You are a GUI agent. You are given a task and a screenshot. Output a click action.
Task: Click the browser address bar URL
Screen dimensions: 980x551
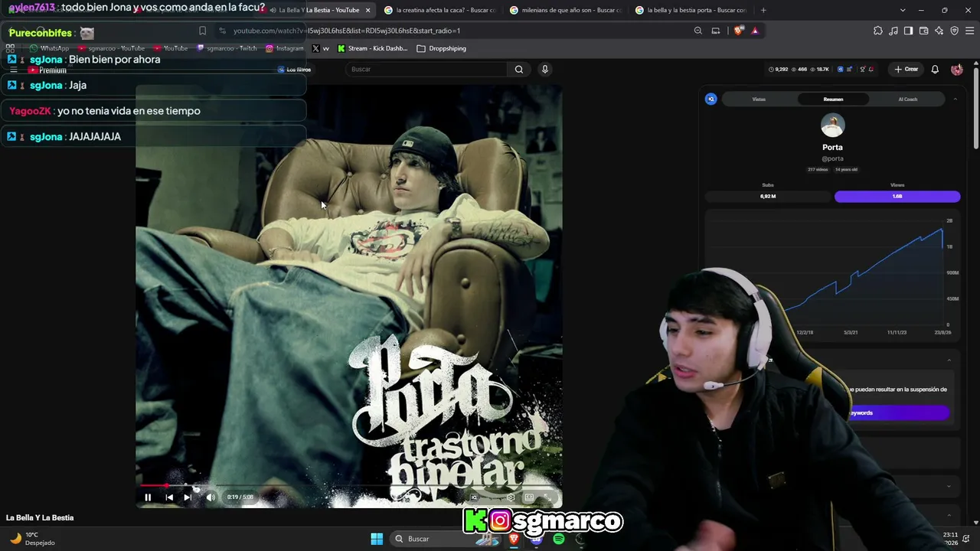pyautogui.click(x=347, y=31)
